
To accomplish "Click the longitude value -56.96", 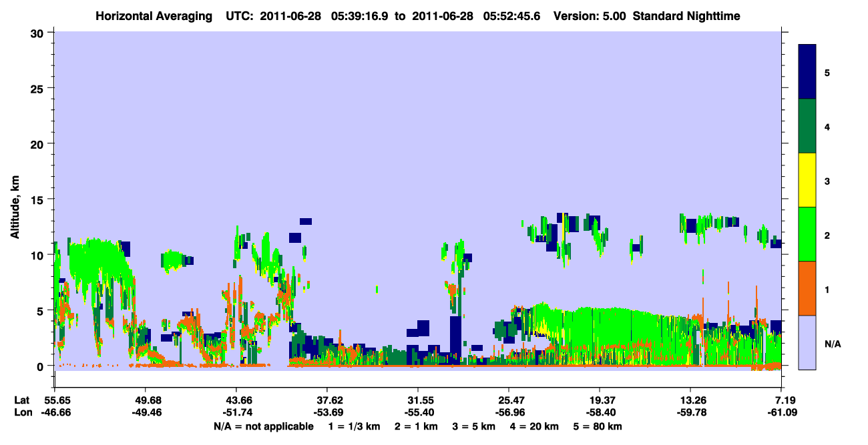I will click(509, 412).
